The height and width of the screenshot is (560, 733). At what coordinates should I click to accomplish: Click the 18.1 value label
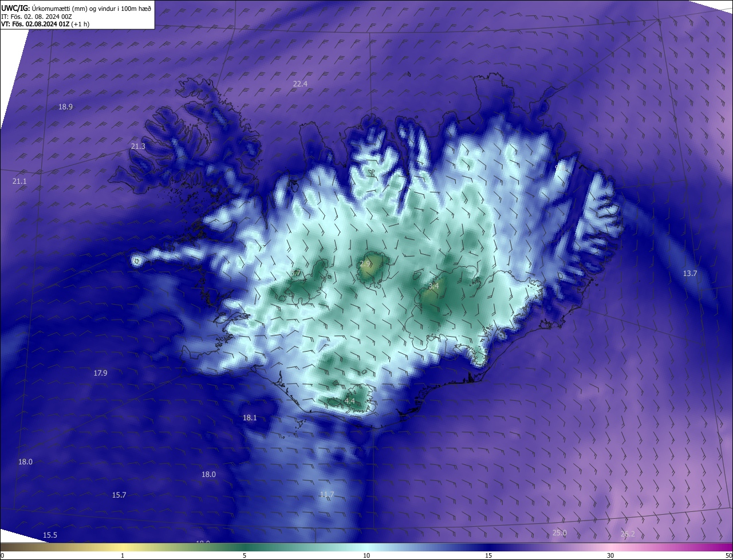click(250, 417)
